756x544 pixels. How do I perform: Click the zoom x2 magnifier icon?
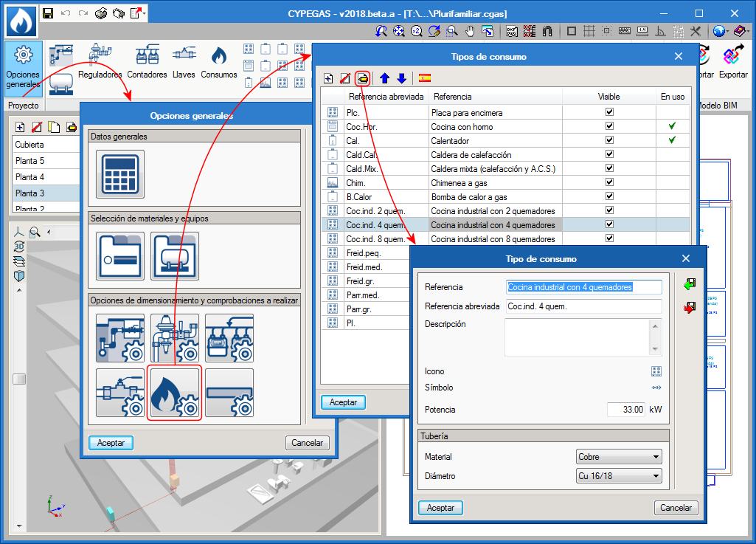417,32
